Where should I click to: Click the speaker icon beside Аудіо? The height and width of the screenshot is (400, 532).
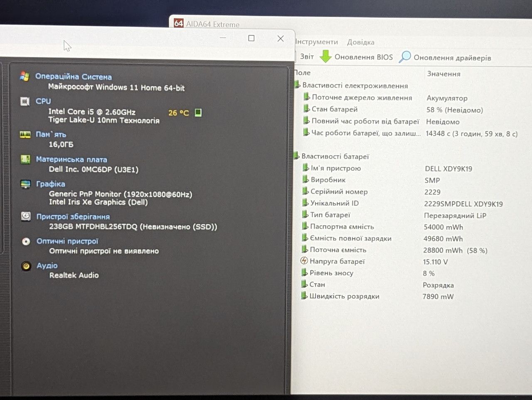[26, 266]
